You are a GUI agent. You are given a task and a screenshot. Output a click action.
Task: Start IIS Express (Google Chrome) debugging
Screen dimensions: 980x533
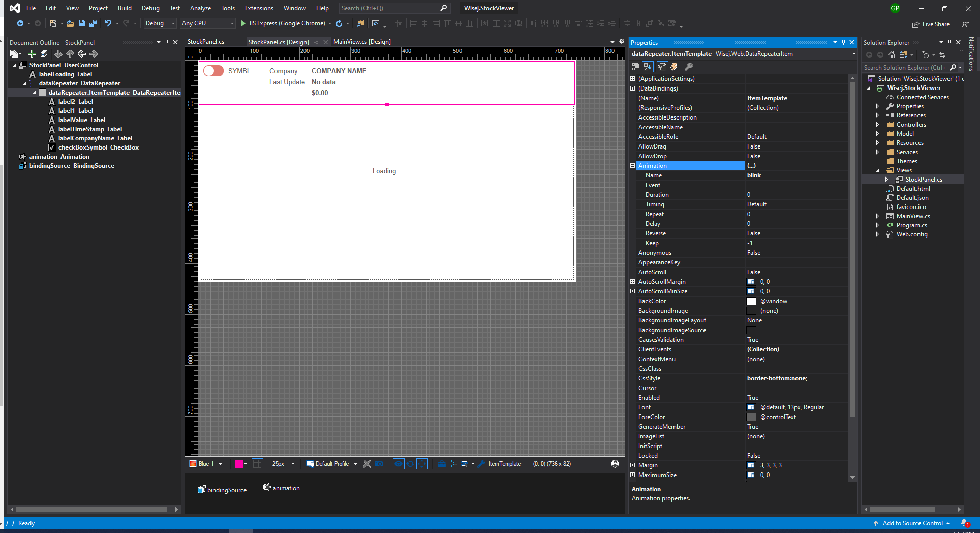283,23
